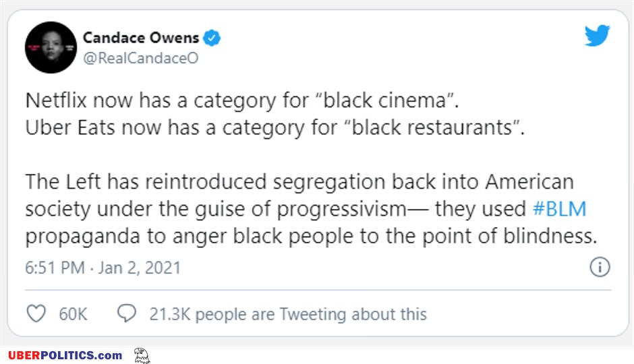Open the @RealCandaceO handle link
634x364 pixels.
pyautogui.click(x=140, y=58)
